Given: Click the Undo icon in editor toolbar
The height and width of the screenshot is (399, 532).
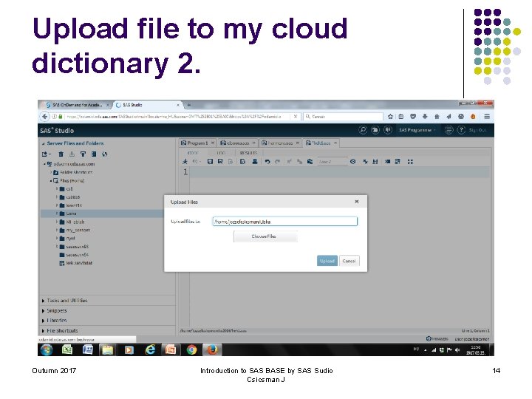Looking at the screenshot, I should click(x=267, y=162).
